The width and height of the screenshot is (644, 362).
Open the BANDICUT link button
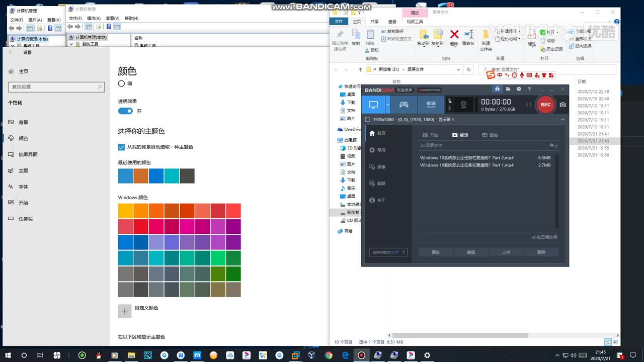[388, 252]
